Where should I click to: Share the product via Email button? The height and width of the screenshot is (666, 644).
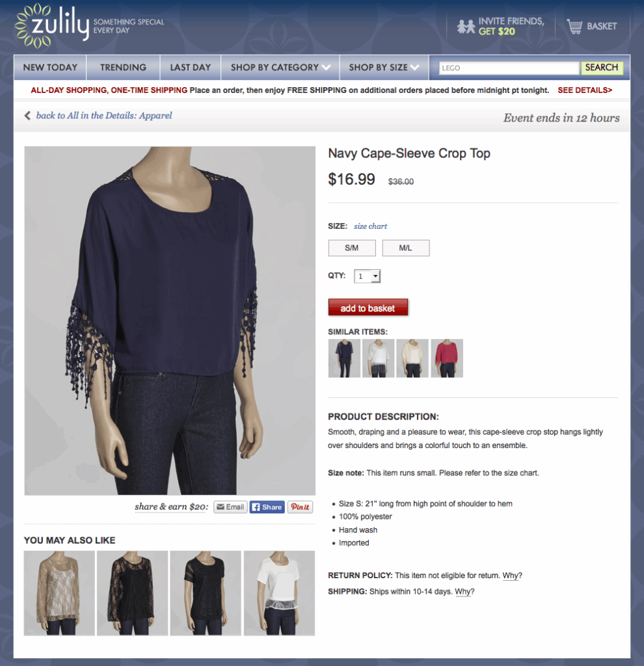(230, 507)
